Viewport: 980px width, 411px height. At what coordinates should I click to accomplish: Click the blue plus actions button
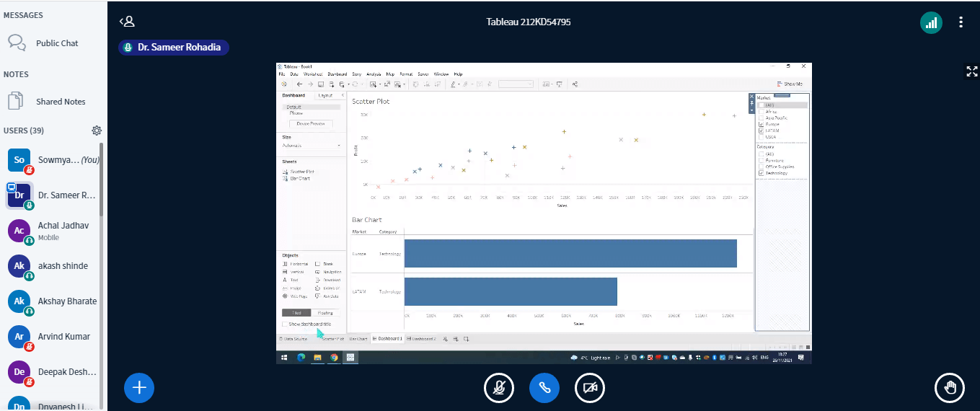point(139,388)
